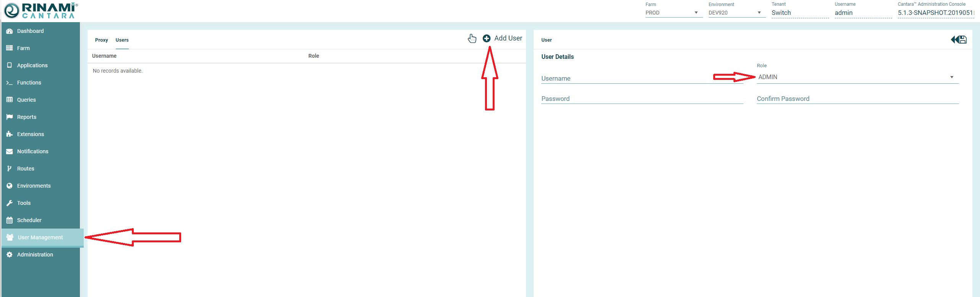Expand the Role dropdown showing ADMIN

pyautogui.click(x=857, y=77)
